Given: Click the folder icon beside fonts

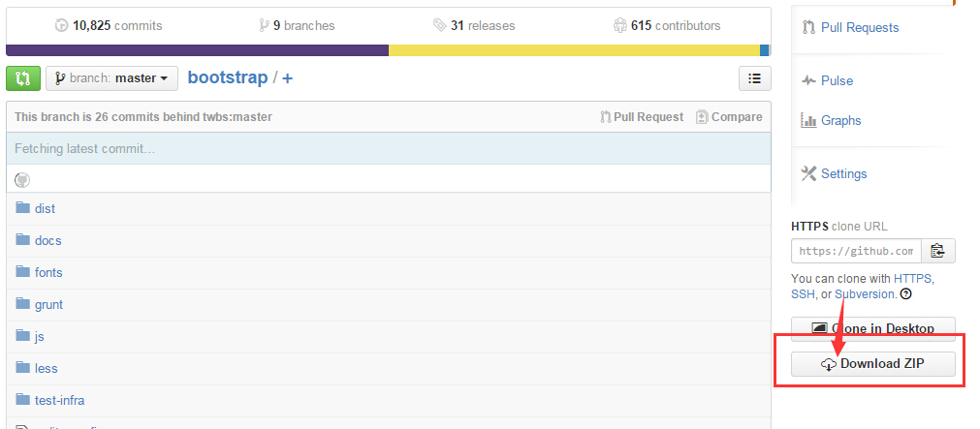Looking at the screenshot, I should [x=23, y=271].
